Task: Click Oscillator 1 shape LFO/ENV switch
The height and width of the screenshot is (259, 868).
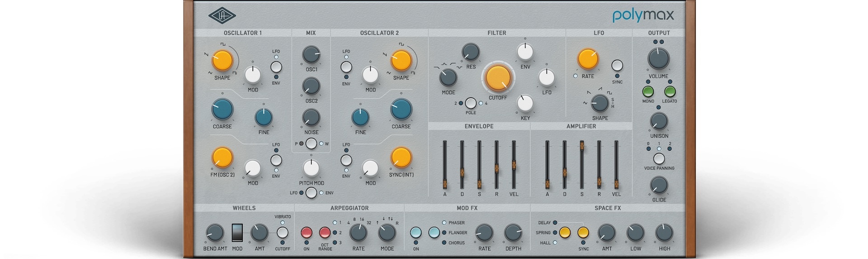Action: [x=276, y=67]
